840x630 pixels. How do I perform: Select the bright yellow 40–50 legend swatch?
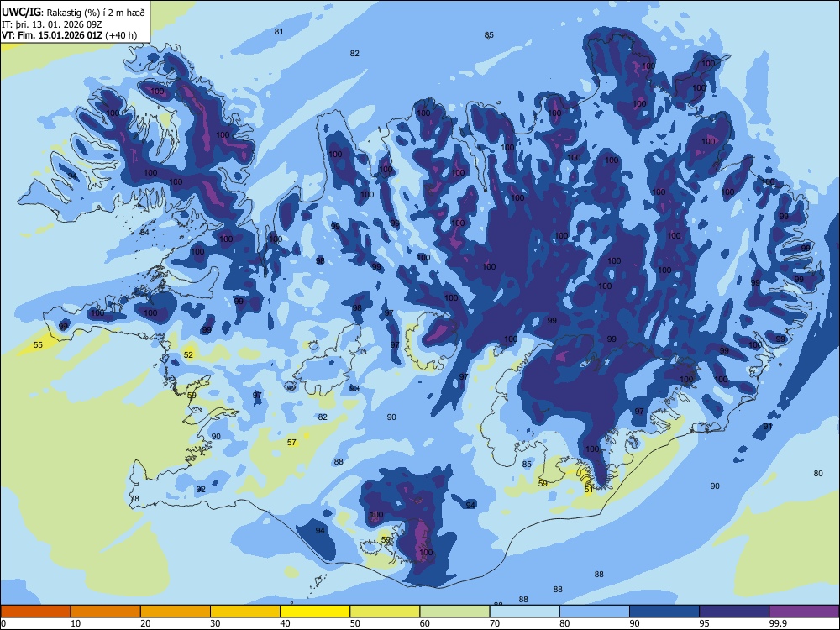pyautogui.click(x=315, y=612)
